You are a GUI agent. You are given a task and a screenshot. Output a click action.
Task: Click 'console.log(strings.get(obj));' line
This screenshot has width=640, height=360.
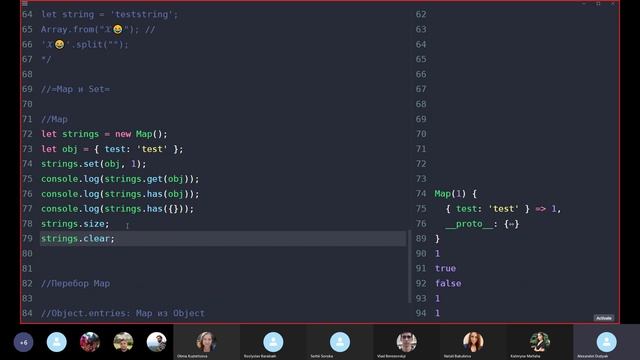point(120,179)
